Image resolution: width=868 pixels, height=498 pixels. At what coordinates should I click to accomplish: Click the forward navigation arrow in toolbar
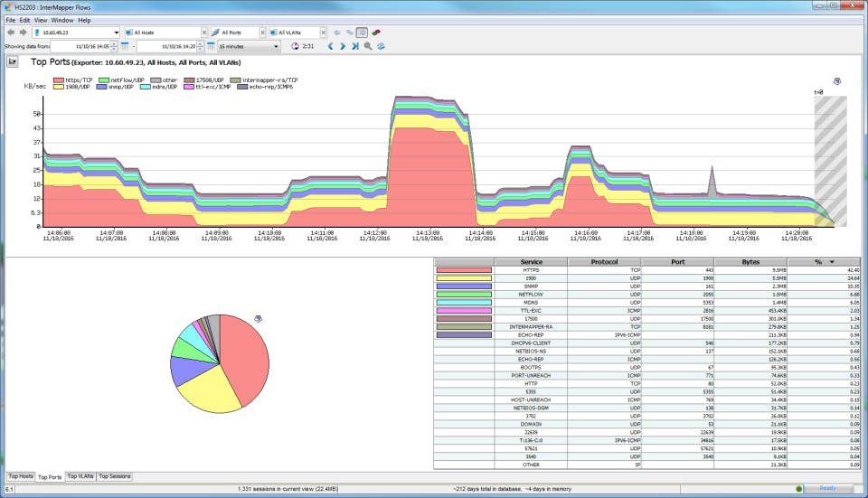[23, 33]
